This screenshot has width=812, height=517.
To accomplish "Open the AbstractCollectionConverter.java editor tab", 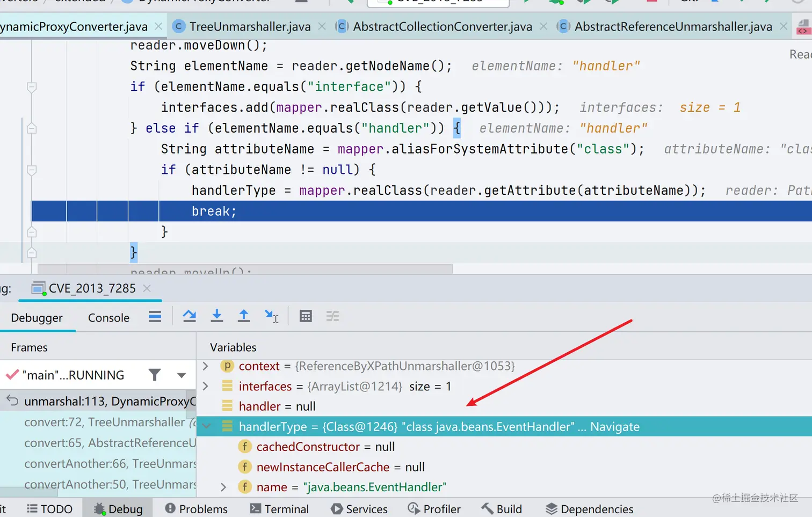I will 443,26.
